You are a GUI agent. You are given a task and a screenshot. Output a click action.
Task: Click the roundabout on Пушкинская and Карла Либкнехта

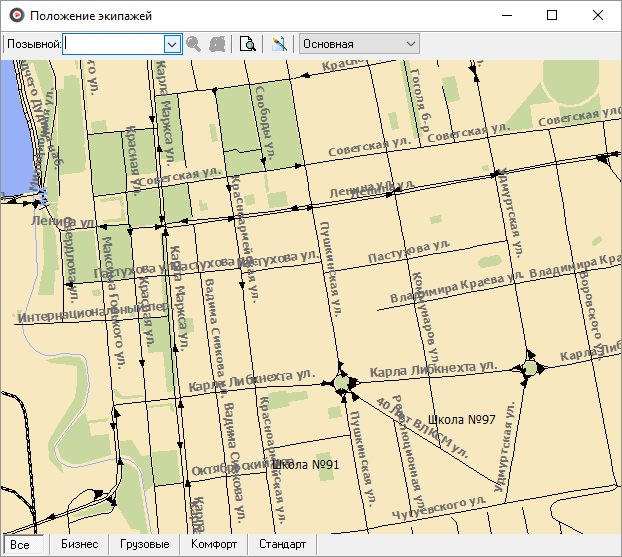(344, 382)
